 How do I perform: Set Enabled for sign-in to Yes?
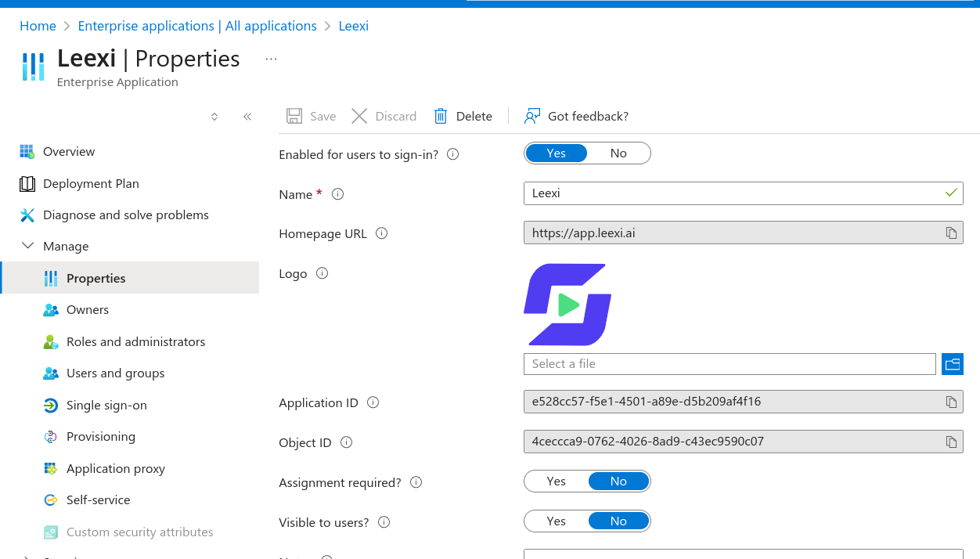[x=556, y=153]
